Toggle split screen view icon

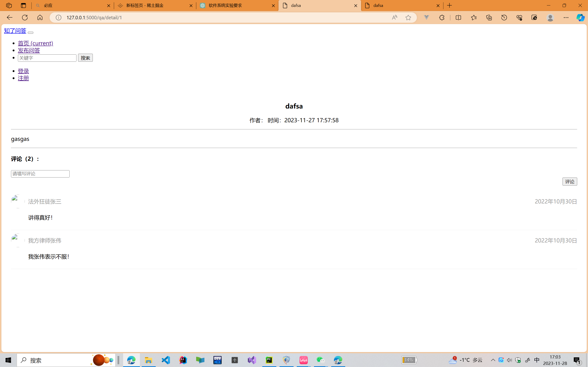tap(458, 17)
